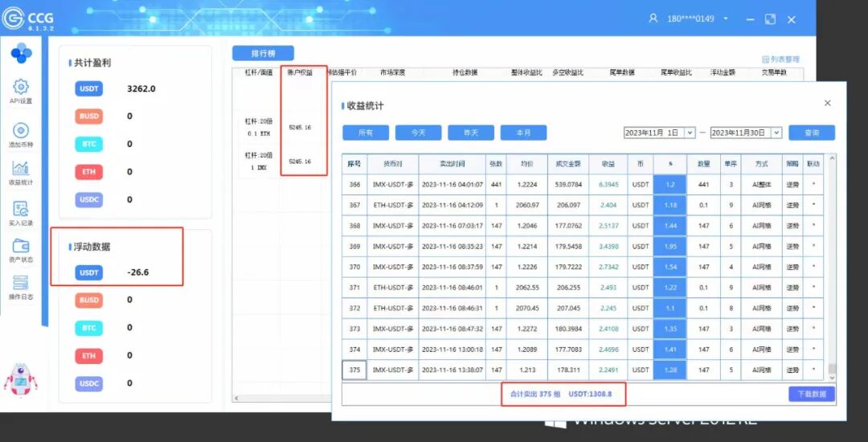Click the user profile icon
Viewport: 868px width, 442px height.
653,18
